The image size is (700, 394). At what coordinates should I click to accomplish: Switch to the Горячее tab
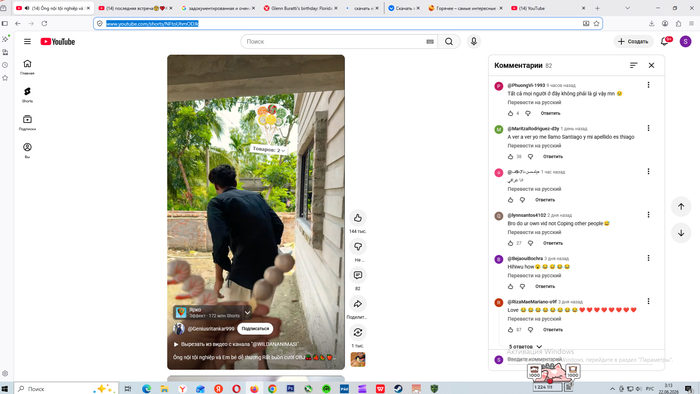pos(465,8)
